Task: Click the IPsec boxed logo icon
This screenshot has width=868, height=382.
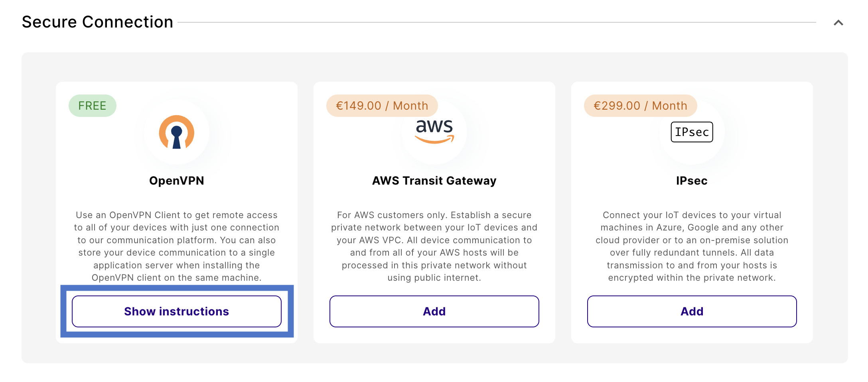Action: pos(692,132)
